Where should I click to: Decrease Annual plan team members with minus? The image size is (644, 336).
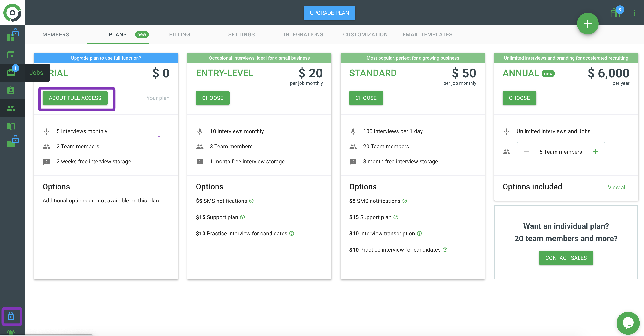tap(526, 152)
